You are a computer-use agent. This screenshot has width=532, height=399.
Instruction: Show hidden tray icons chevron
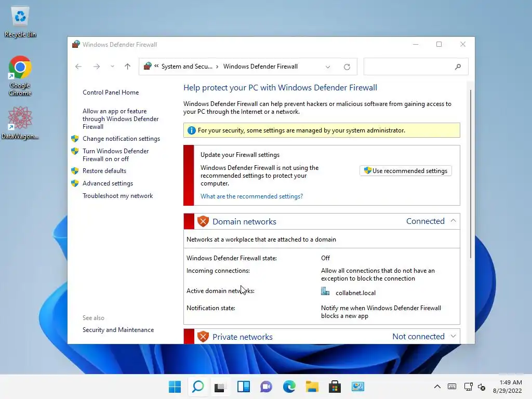pyautogui.click(x=437, y=387)
